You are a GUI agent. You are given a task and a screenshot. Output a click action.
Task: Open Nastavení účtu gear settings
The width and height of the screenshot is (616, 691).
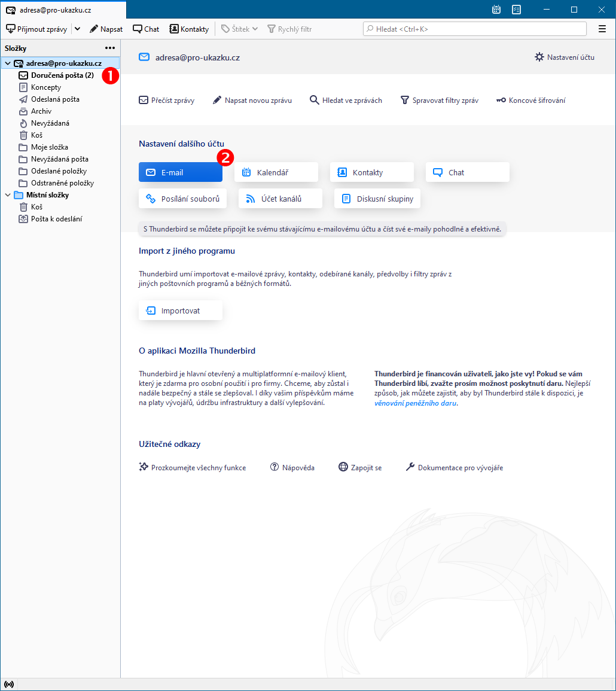[565, 57]
